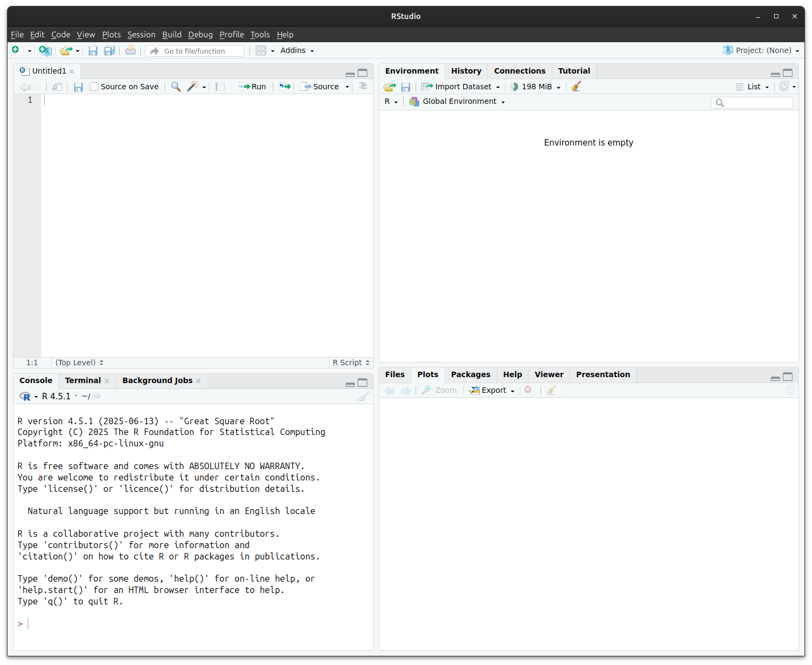Click the magnifier Find/Replace icon in editor
Image resolution: width=812 pixels, height=665 pixels.
[176, 87]
